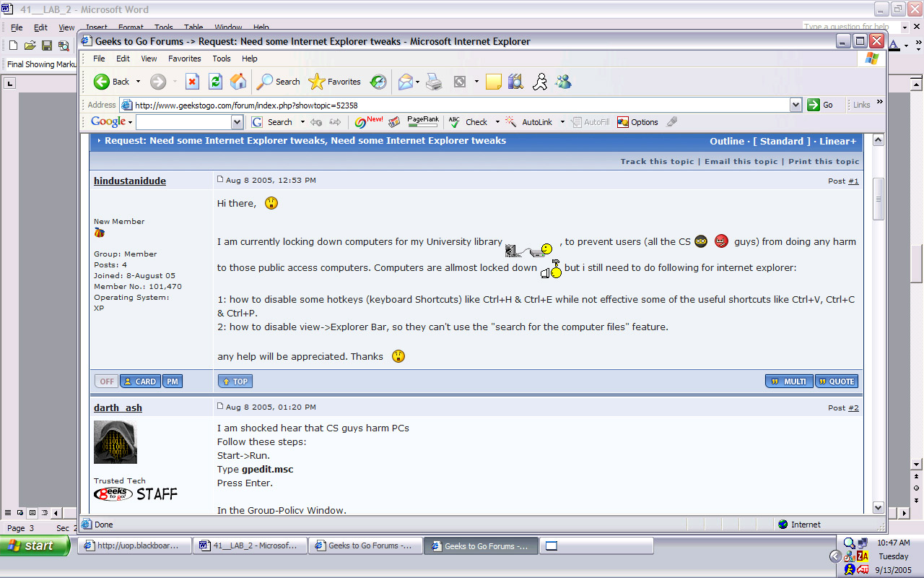
Task: Click Post #2 permalink
Action: [x=853, y=408]
